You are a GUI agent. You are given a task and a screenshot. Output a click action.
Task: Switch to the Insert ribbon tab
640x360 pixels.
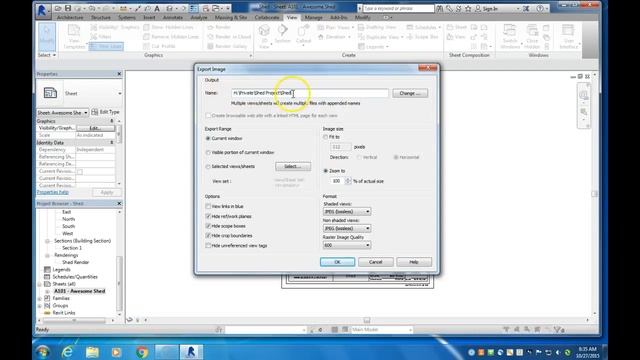tap(149, 18)
